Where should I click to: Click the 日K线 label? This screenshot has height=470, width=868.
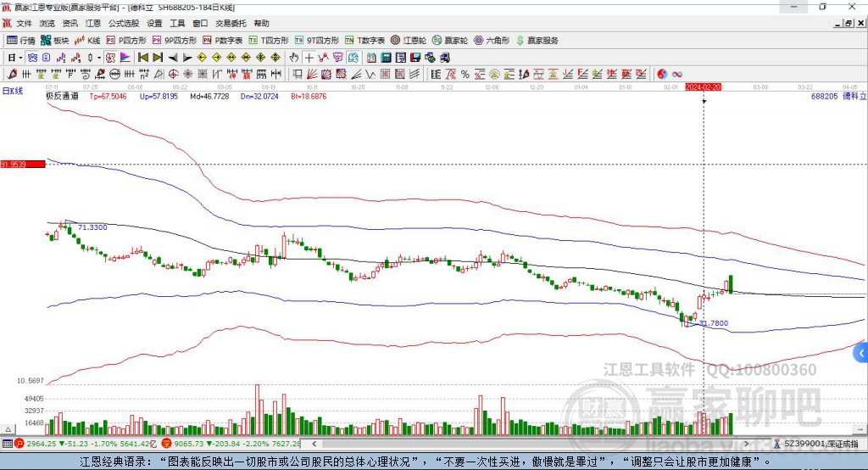(x=13, y=91)
